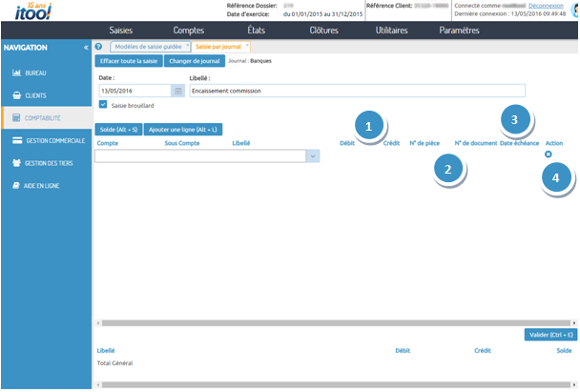The height and width of the screenshot is (392, 580).
Task: Open Gestion Commerciale from the sidebar
Action: pos(48,140)
